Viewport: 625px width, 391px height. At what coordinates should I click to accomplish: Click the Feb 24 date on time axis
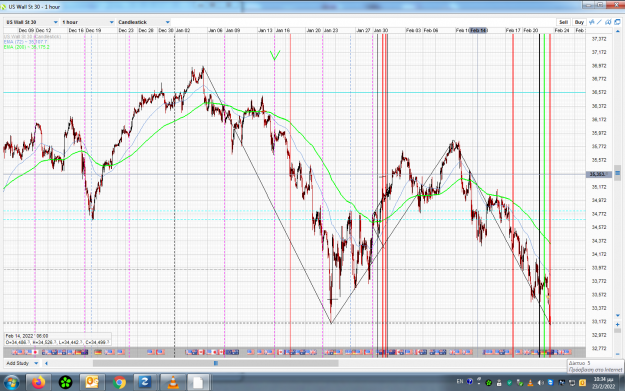coord(562,30)
